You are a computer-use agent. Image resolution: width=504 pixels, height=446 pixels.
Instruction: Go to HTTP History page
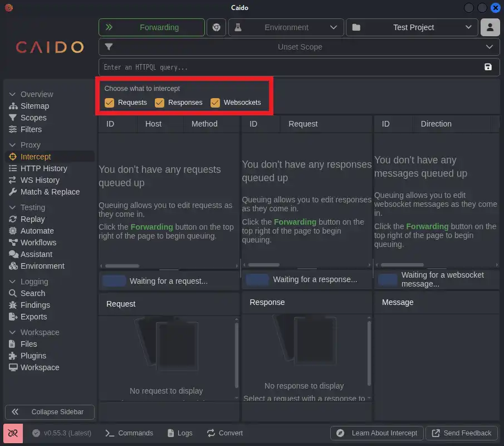pyautogui.click(x=43, y=168)
